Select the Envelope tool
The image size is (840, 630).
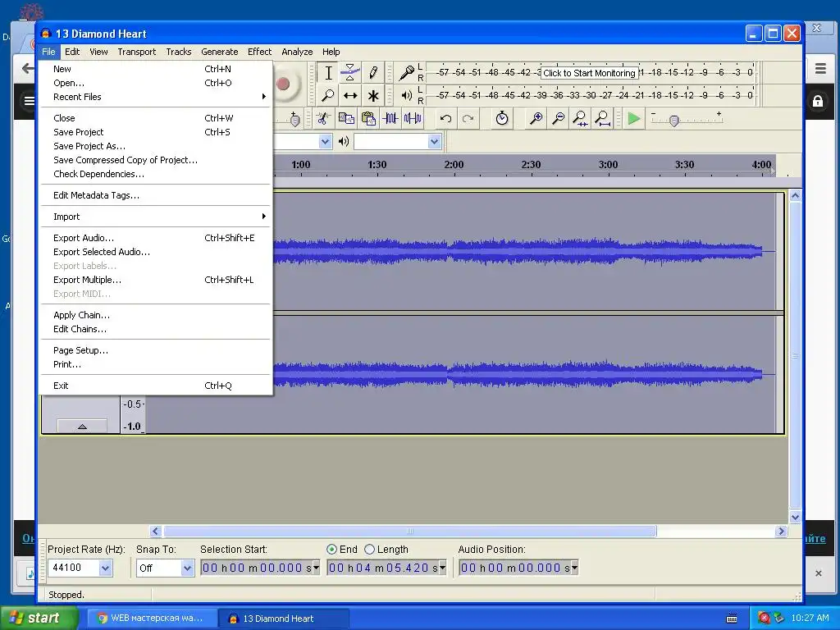[x=350, y=73]
